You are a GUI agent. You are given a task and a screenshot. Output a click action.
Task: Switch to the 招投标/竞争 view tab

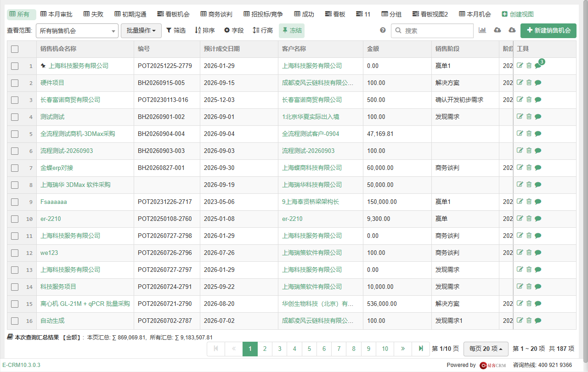point(263,14)
